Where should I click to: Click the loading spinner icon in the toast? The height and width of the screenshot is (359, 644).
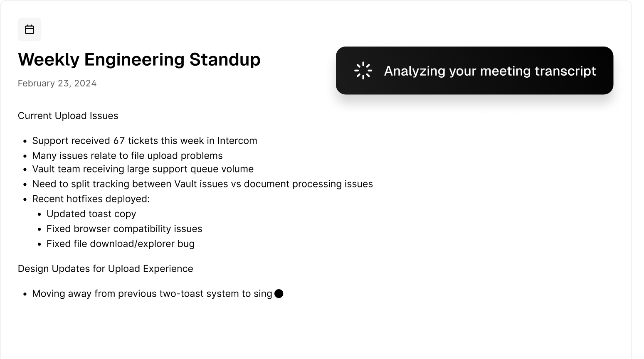pyautogui.click(x=363, y=71)
